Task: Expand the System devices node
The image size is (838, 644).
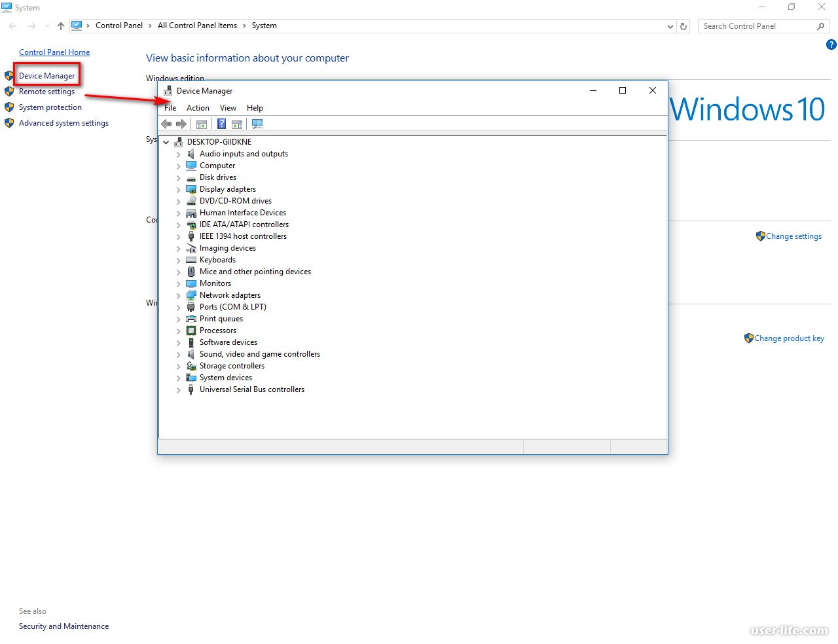Action: coord(178,378)
